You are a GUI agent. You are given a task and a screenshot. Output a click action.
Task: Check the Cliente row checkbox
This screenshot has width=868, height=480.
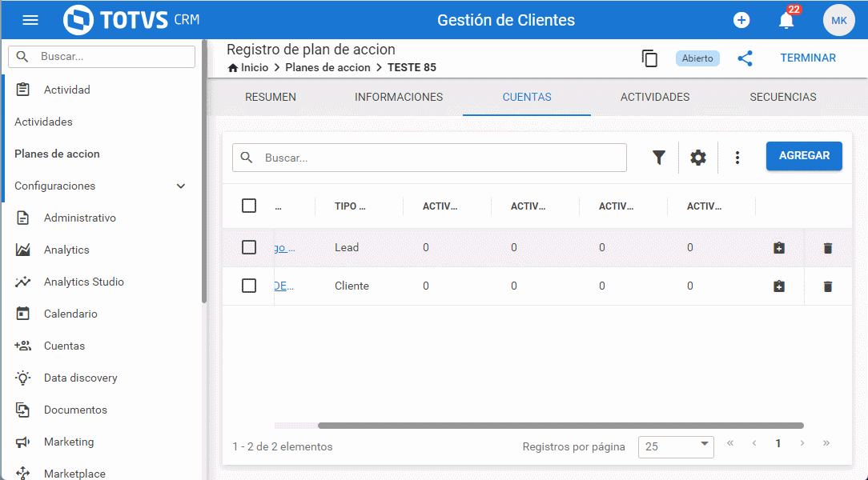tap(249, 286)
